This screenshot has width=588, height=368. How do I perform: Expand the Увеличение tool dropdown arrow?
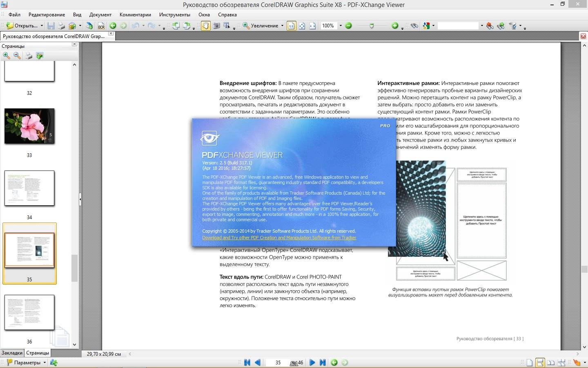[282, 26]
